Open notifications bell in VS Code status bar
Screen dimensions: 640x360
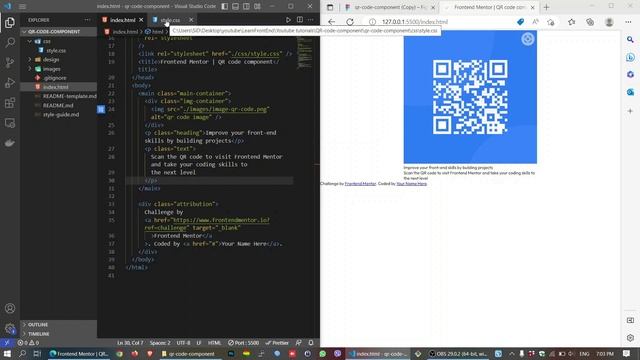[x=311, y=343]
